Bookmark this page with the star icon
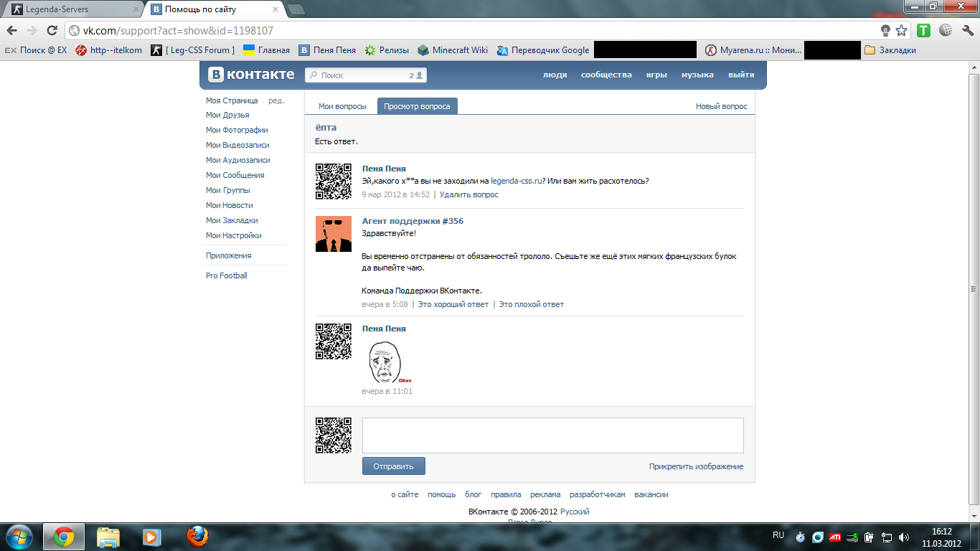The image size is (980, 551). [x=902, y=31]
